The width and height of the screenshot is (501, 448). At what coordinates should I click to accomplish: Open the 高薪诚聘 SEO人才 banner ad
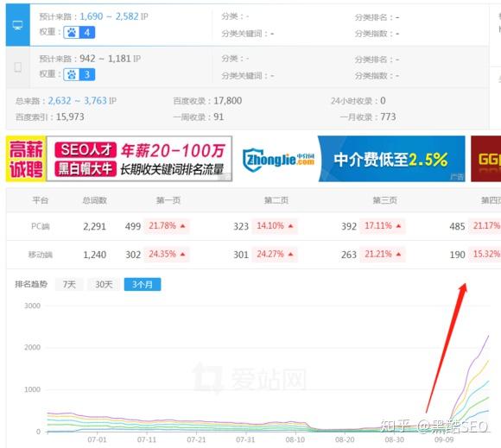point(119,159)
